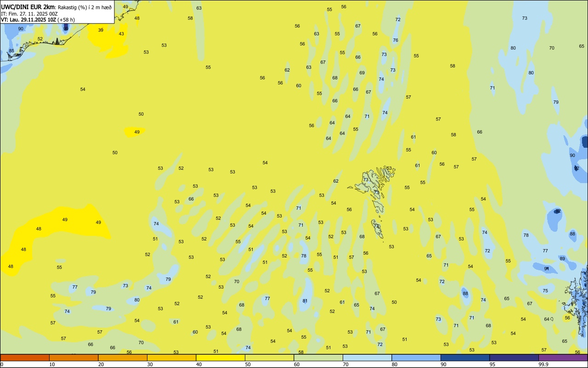Image resolution: width=588 pixels, height=368 pixels.
Task: Click 'Rakastig (%) í 2 m hæð' label
Action: coord(85,7)
